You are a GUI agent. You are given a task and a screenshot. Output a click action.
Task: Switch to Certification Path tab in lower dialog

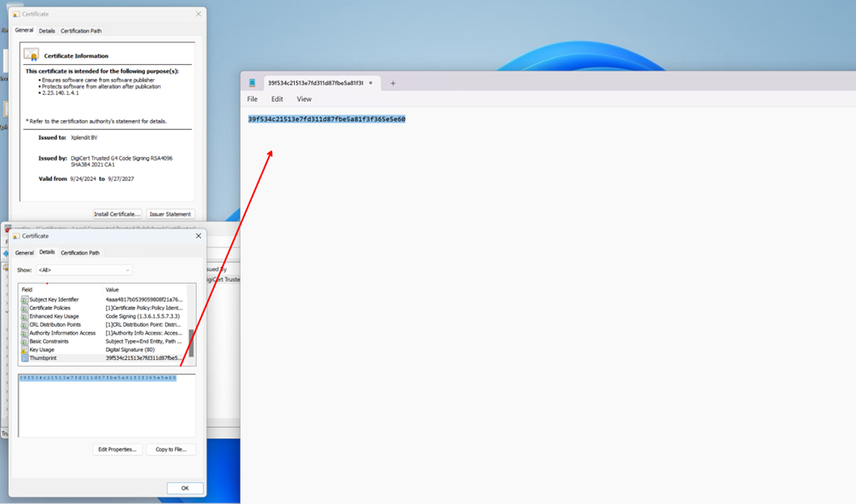(80, 253)
